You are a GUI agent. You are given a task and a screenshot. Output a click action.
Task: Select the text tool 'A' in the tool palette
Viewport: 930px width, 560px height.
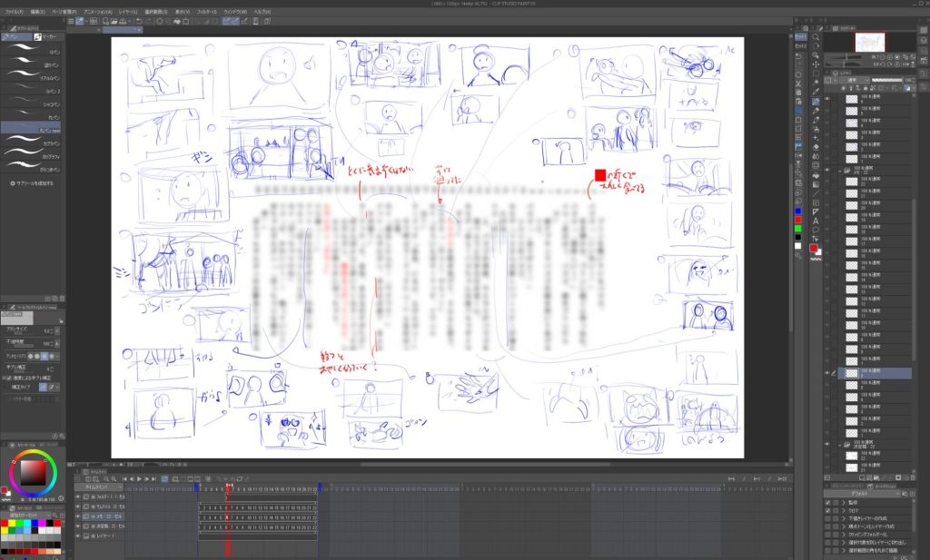[815, 221]
